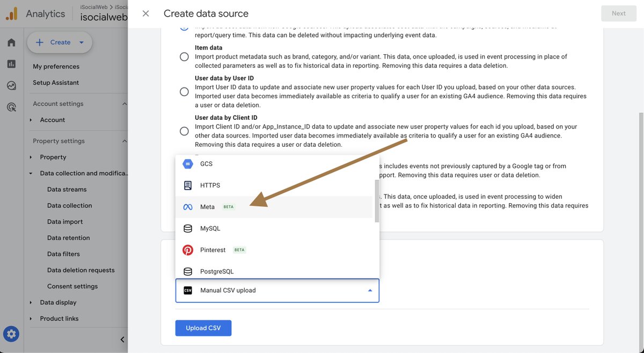Collapse sidebar with the left chevron
This screenshot has width=644, height=353.
coord(122,340)
